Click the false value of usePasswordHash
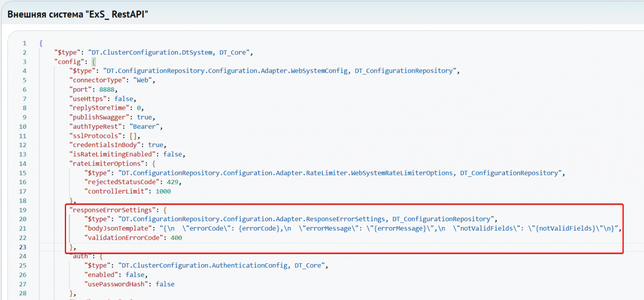Image resolution: width=644 pixels, height=300 pixels. (165, 284)
